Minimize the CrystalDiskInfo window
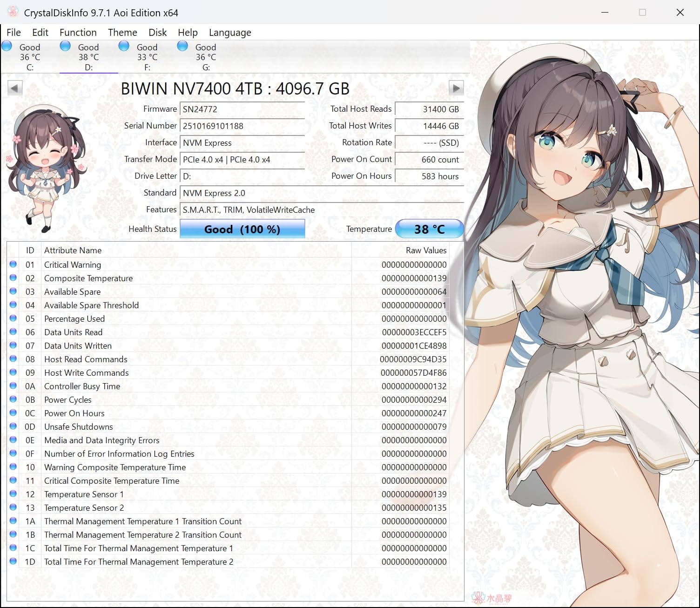This screenshot has width=700, height=608. coord(605,13)
